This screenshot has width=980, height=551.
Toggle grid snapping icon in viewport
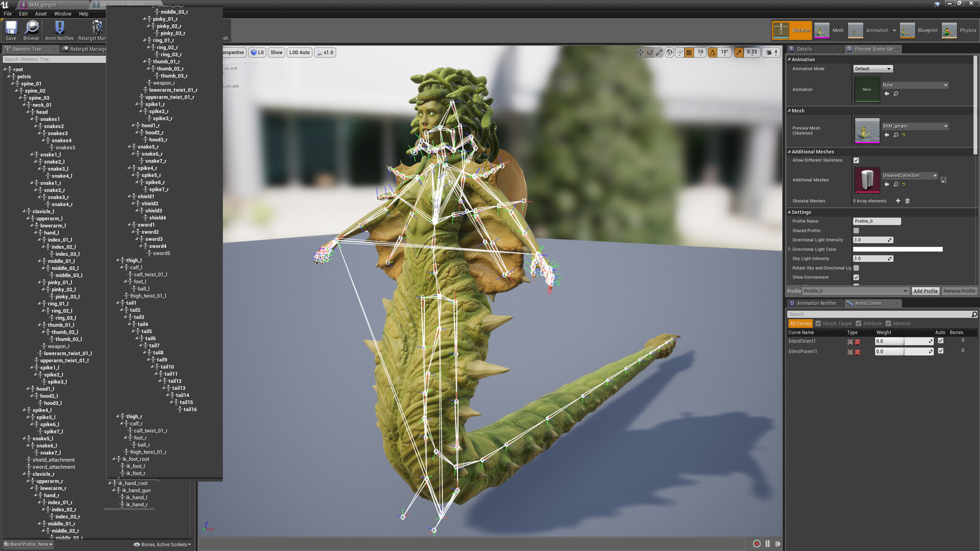coord(689,53)
